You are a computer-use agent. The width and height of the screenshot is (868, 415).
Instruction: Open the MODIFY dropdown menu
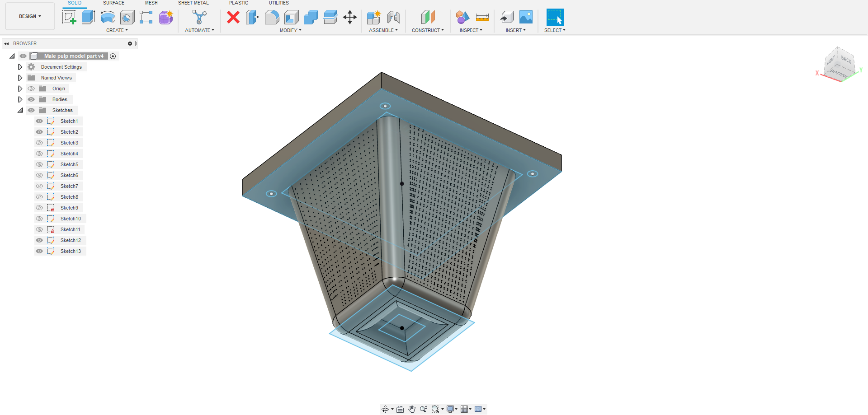click(291, 30)
